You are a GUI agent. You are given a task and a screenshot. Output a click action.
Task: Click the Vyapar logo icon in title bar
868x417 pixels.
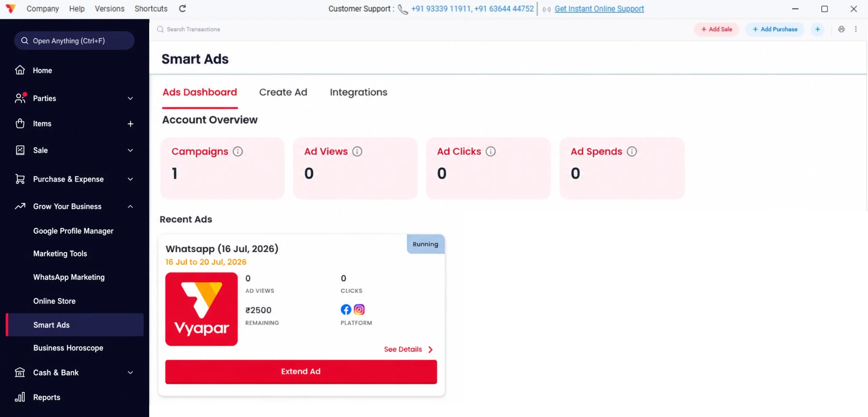11,8
